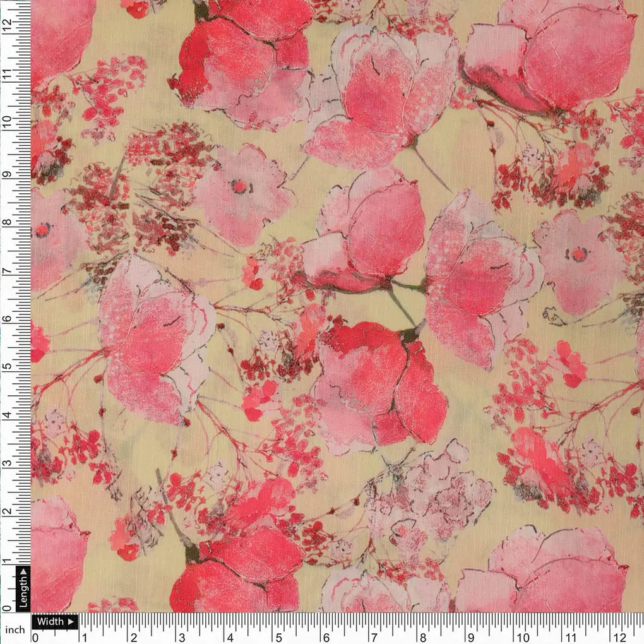Viewport: 644px width, 644px height.
Task: Click the 6 mark on horizontal ruler
Action: (x=326, y=636)
